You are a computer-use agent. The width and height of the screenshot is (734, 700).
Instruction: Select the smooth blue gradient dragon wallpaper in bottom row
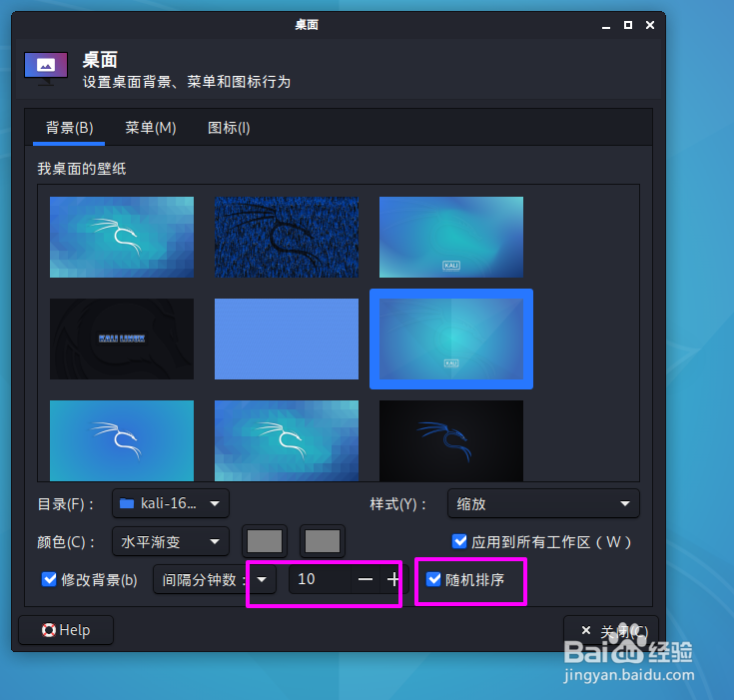(x=122, y=440)
